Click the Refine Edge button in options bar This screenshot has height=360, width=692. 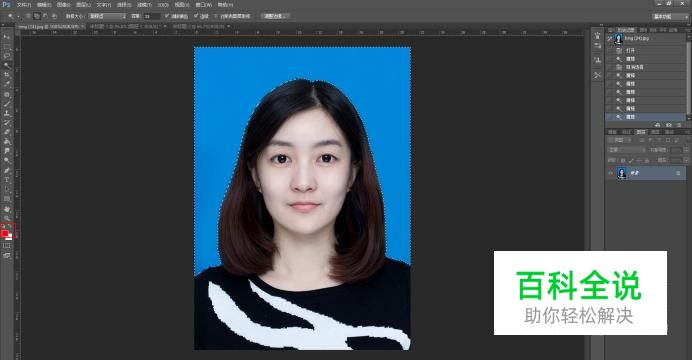coord(275,16)
